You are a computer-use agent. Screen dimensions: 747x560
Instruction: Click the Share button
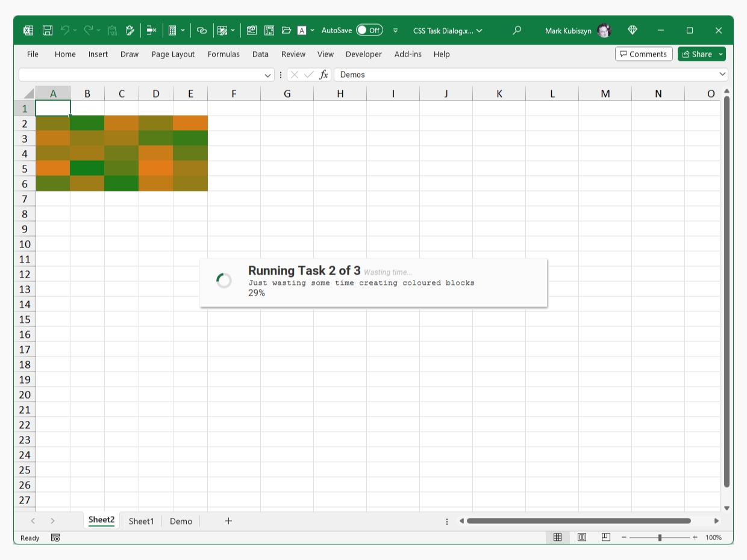pos(701,54)
